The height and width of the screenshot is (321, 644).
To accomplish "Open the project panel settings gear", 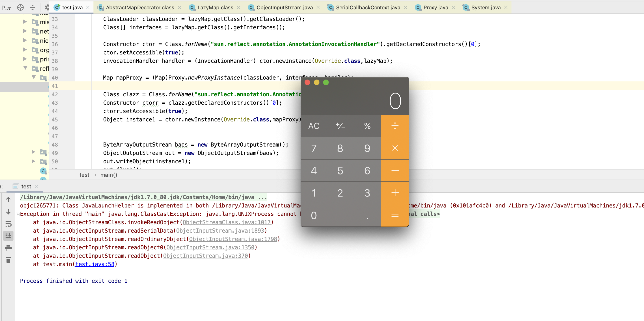I will click(46, 7).
